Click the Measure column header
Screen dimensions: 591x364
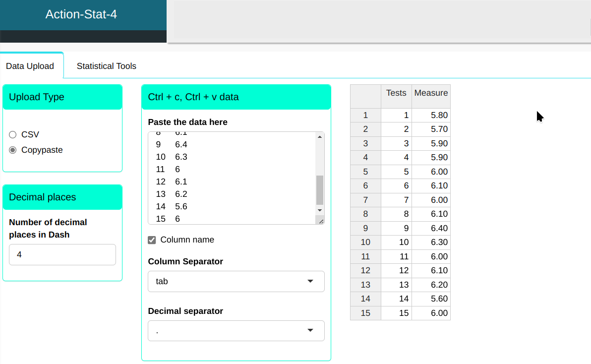click(431, 93)
